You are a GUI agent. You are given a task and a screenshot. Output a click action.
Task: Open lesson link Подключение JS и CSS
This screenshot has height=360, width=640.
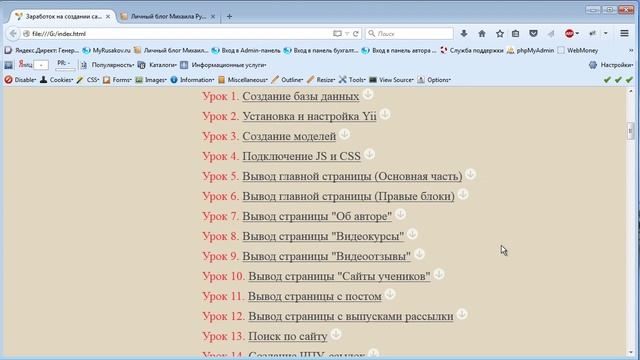coord(302,156)
